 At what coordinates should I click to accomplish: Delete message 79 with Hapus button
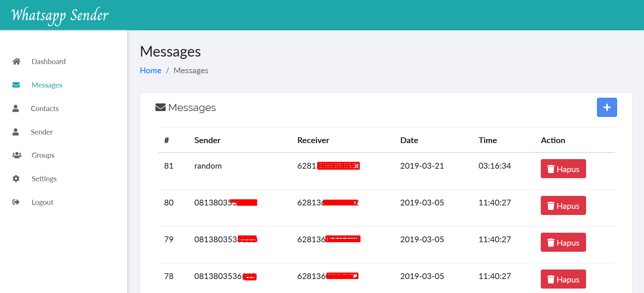tap(563, 242)
